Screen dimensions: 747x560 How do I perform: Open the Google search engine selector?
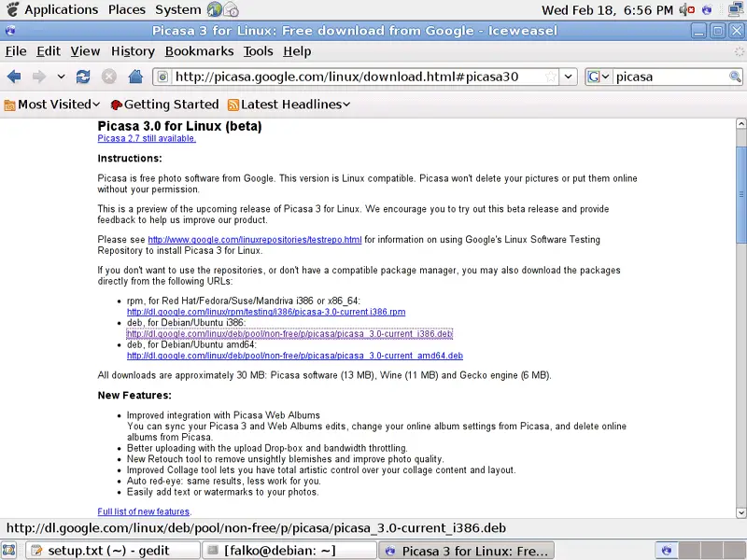(599, 77)
